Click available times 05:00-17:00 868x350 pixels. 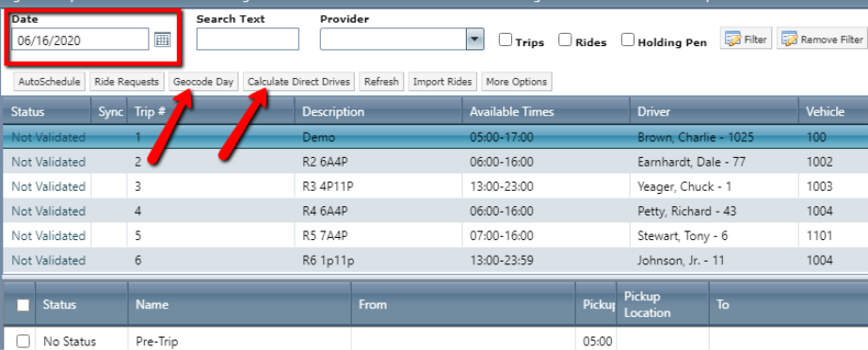[x=502, y=137]
